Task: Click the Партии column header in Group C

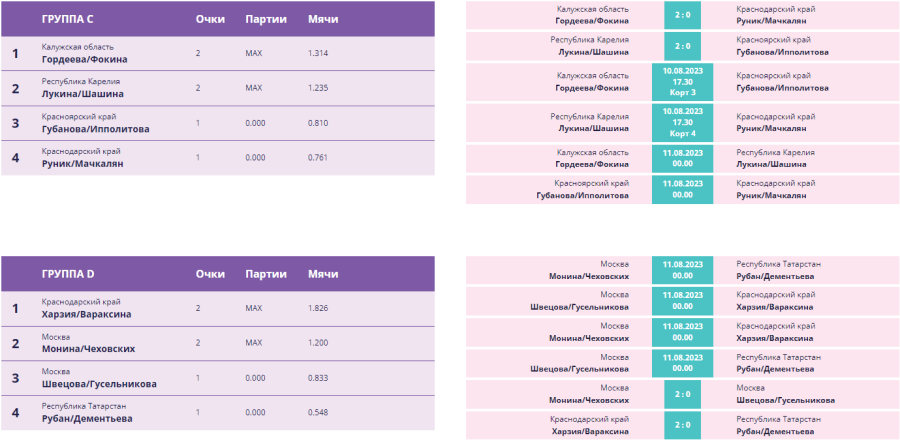Action: click(x=266, y=20)
